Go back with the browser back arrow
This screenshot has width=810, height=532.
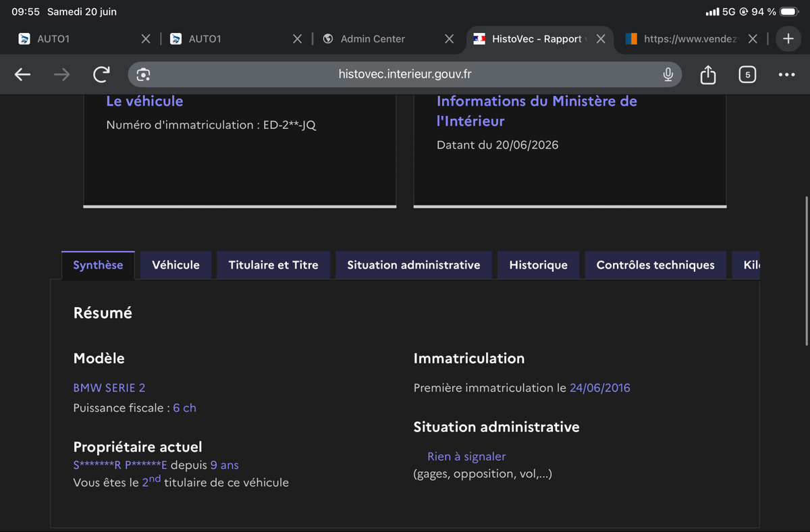pyautogui.click(x=23, y=75)
